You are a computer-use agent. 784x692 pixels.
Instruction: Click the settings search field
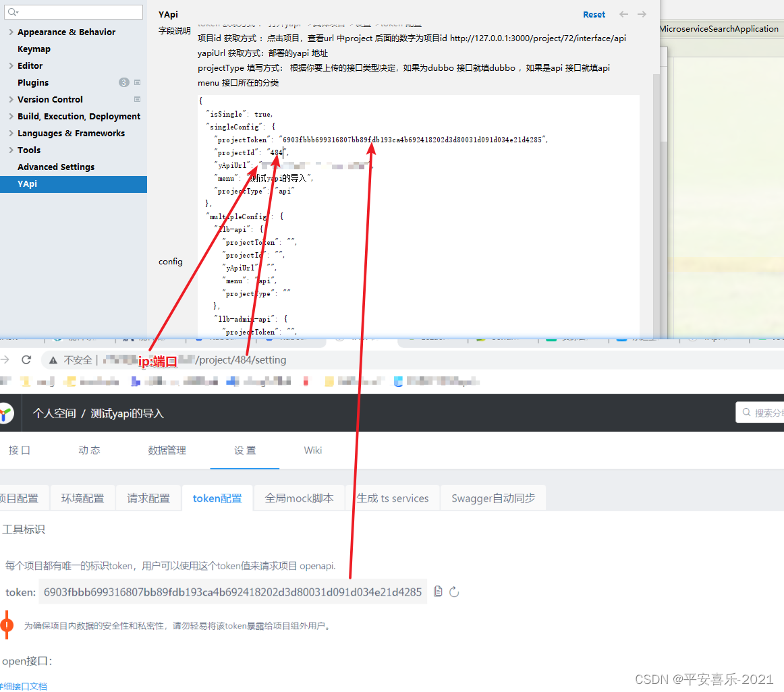coord(73,12)
